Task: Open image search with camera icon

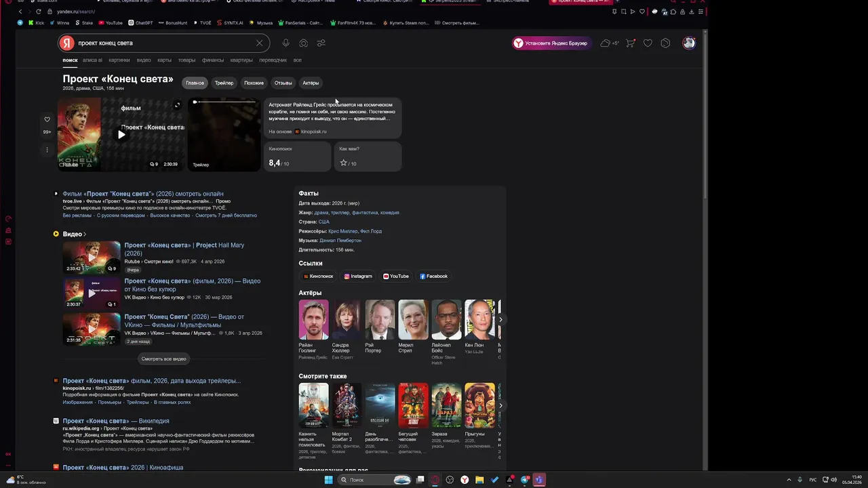Action: point(303,43)
